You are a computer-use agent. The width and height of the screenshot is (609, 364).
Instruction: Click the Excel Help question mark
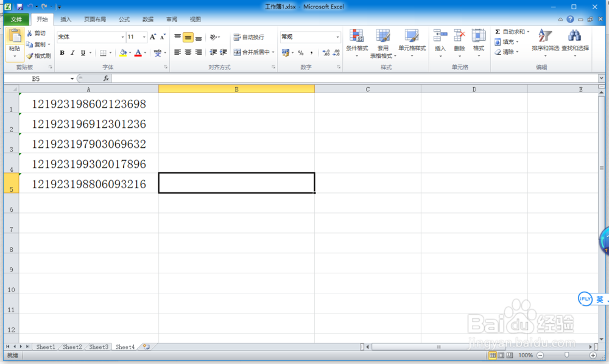click(x=570, y=19)
